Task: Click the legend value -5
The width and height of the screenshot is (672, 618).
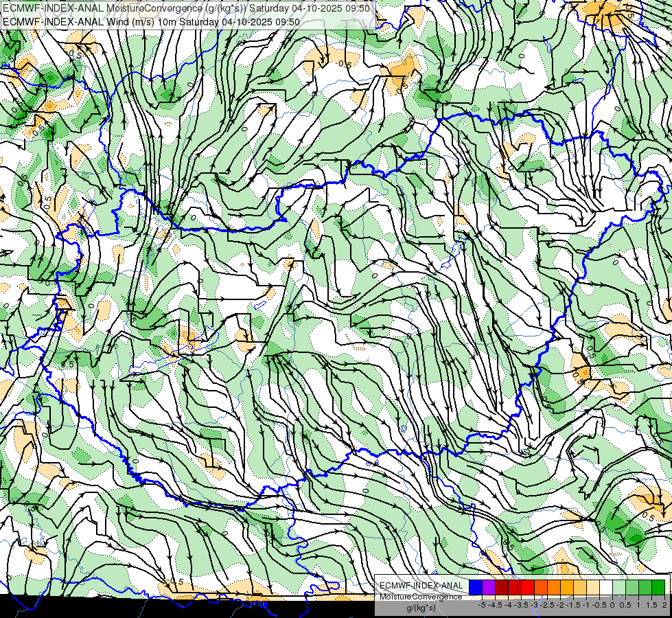Action: coord(482,605)
